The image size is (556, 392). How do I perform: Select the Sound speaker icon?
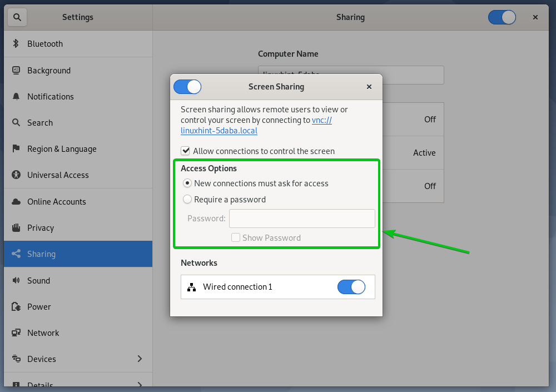click(x=16, y=280)
